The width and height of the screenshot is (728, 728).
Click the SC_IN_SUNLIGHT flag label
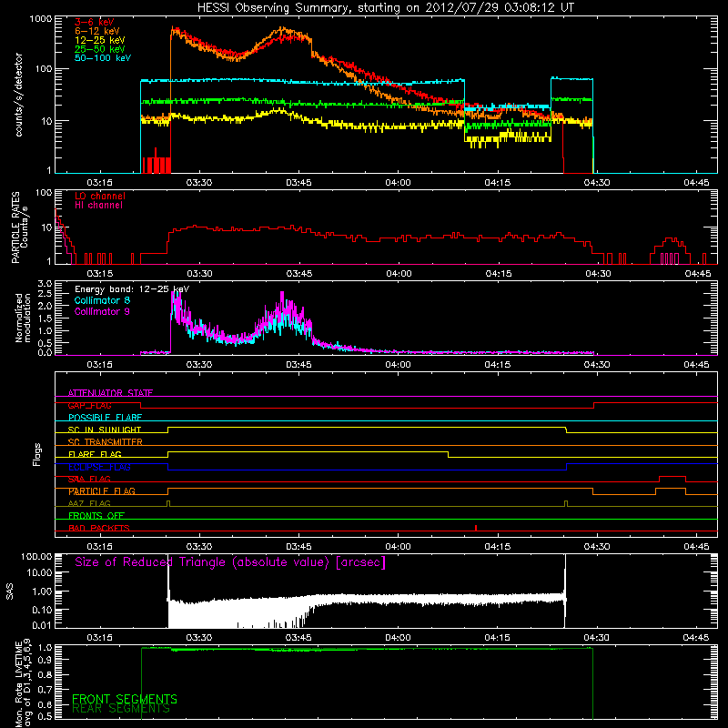click(x=105, y=430)
